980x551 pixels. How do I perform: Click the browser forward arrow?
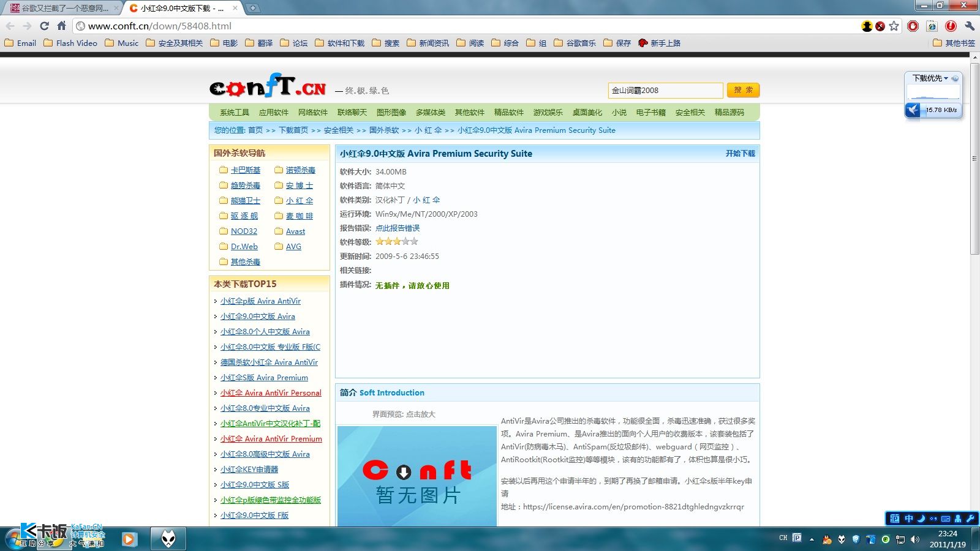[x=27, y=26]
